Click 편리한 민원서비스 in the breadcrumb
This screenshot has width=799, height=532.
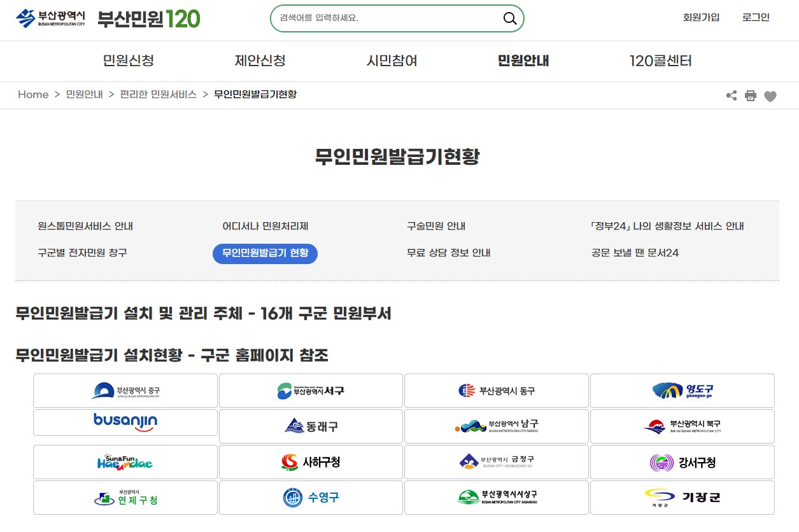(158, 95)
